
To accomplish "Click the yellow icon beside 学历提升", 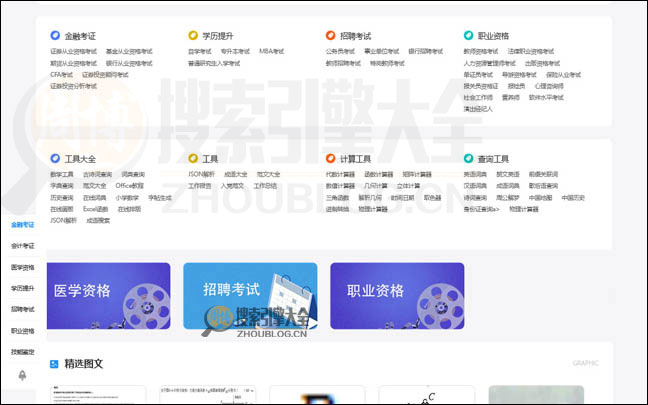I will click(193, 36).
